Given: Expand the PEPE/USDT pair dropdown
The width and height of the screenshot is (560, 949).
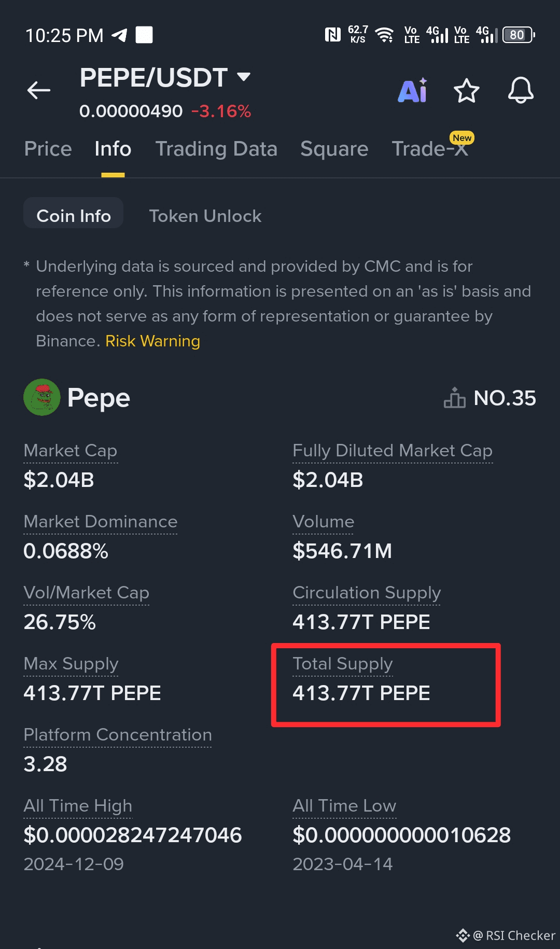Looking at the screenshot, I should [244, 77].
